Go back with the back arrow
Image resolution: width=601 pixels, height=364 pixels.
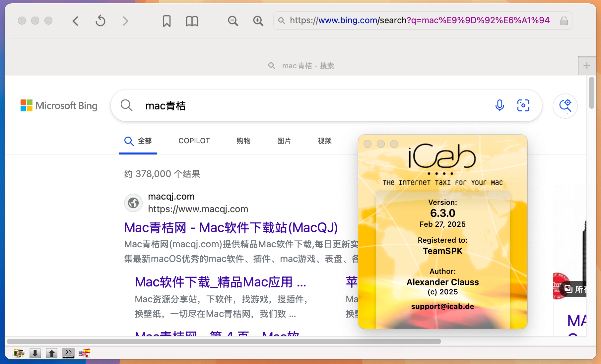coord(76,21)
